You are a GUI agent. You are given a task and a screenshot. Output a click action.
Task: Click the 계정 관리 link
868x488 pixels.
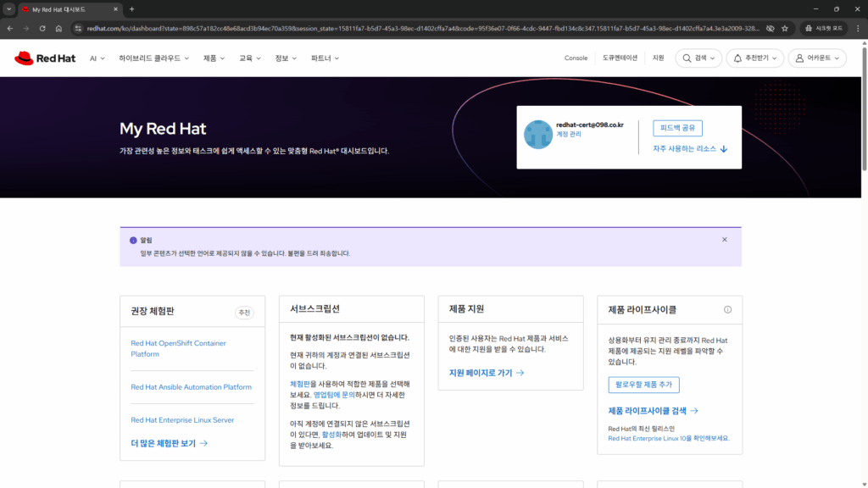[x=569, y=135]
